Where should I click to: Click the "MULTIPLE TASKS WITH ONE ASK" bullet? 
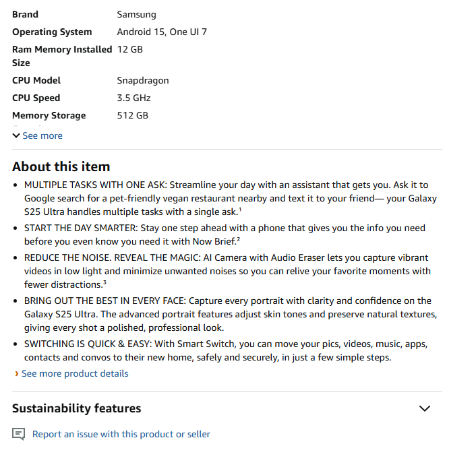[x=229, y=198]
